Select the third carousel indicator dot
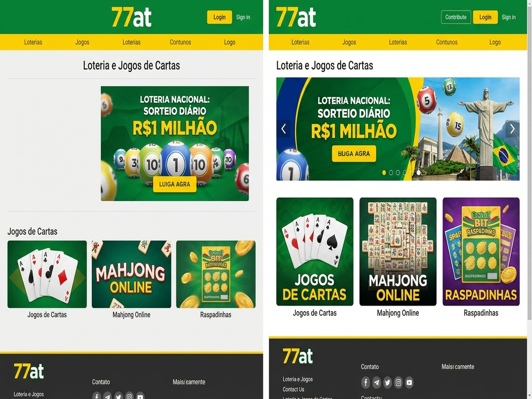The width and height of the screenshot is (532, 399). (398, 172)
